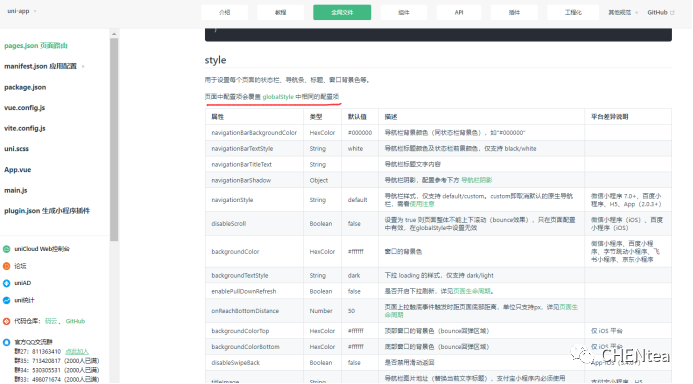Screen dimensions: 693x384
Task: Click the 默认值 column header
Action: (x=360, y=117)
